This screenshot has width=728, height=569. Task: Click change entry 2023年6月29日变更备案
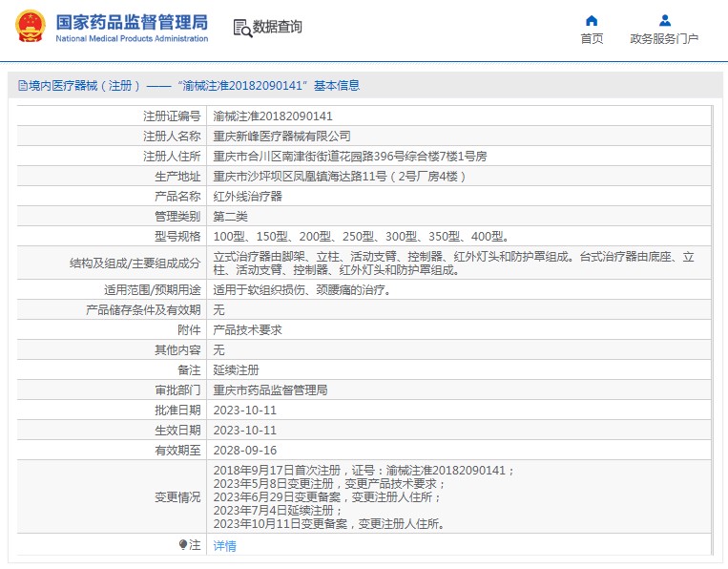[327, 497]
